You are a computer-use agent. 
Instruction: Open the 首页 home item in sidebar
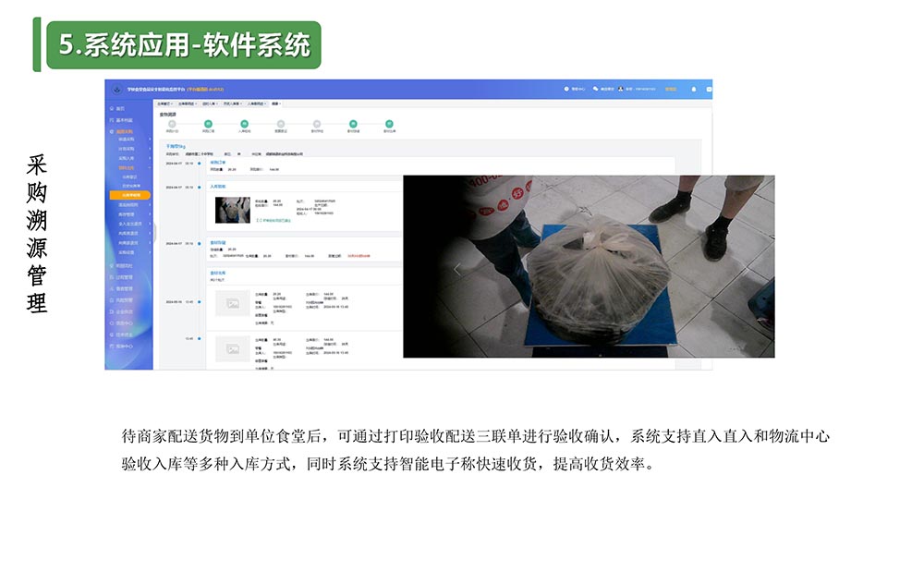pyautogui.click(x=120, y=108)
